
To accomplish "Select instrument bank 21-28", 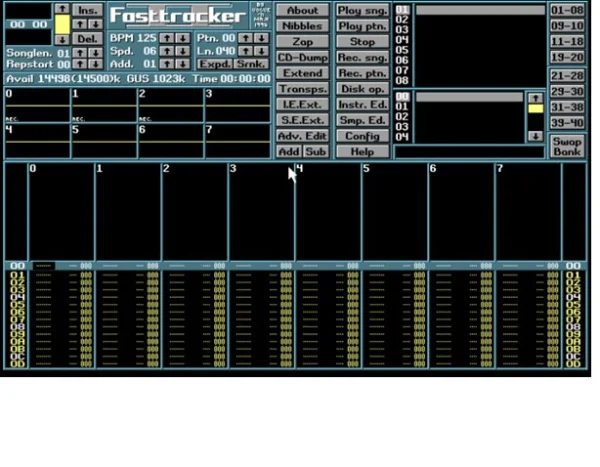I will pos(567,75).
